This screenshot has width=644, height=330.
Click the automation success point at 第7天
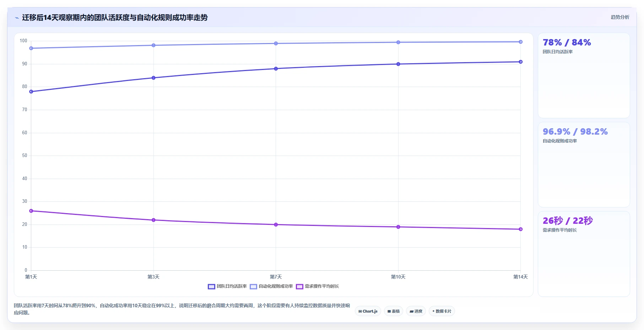[276, 43]
